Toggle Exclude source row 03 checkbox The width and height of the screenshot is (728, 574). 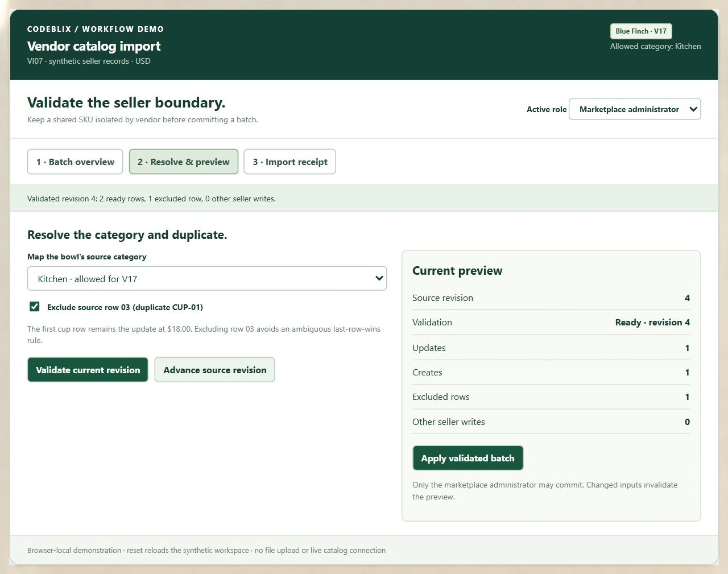coord(35,307)
